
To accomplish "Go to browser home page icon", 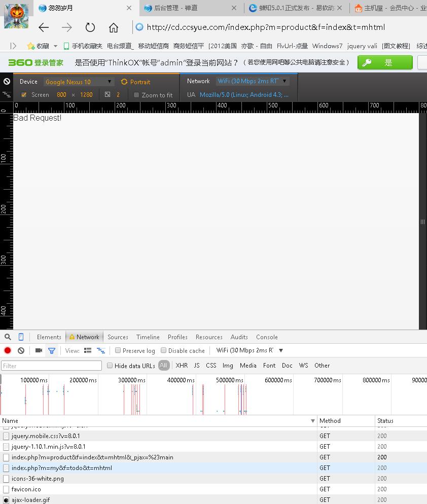I will (114, 27).
